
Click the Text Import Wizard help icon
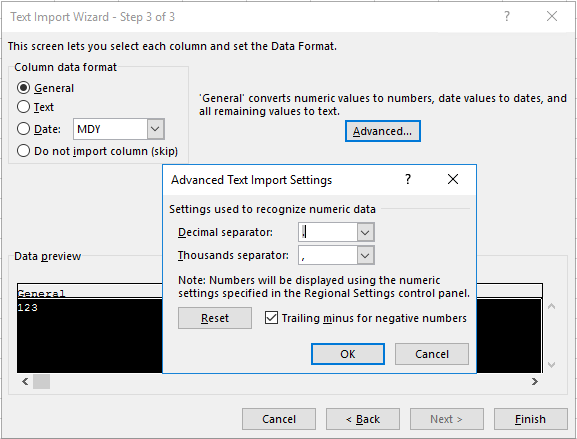(x=507, y=16)
